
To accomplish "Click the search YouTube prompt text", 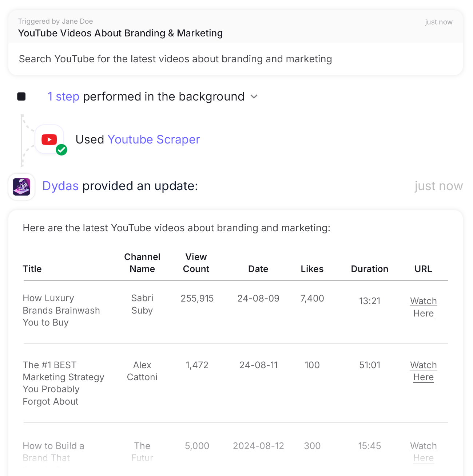I will tap(175, 59).
